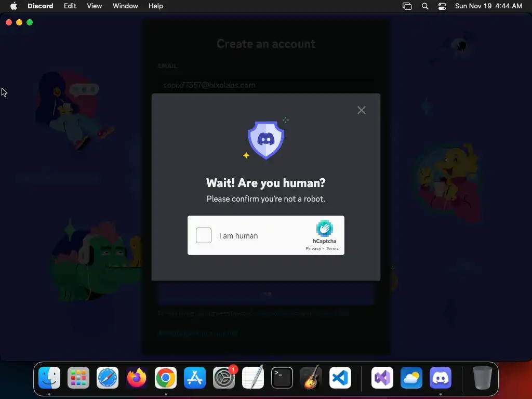
Task: Open Launchpad from the Dock
Action: (78, 378)
